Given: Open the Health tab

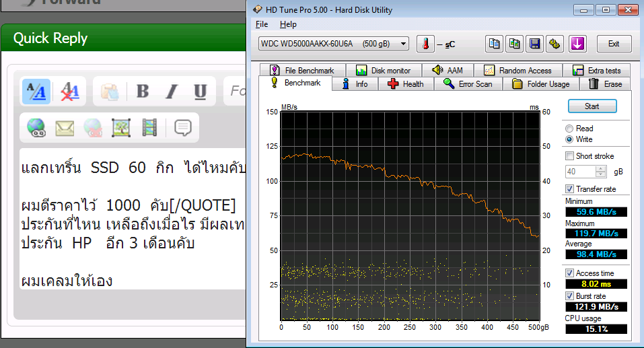Looking at the screenshot, I should [x=405, y=84].
